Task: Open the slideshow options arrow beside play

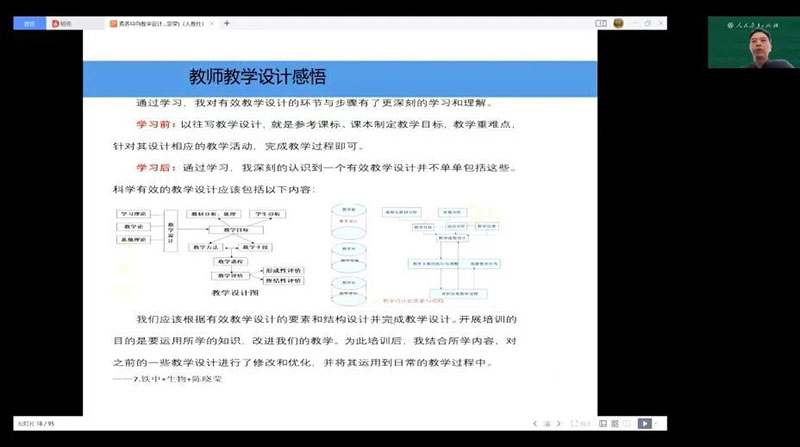Action: click(656, 424)
